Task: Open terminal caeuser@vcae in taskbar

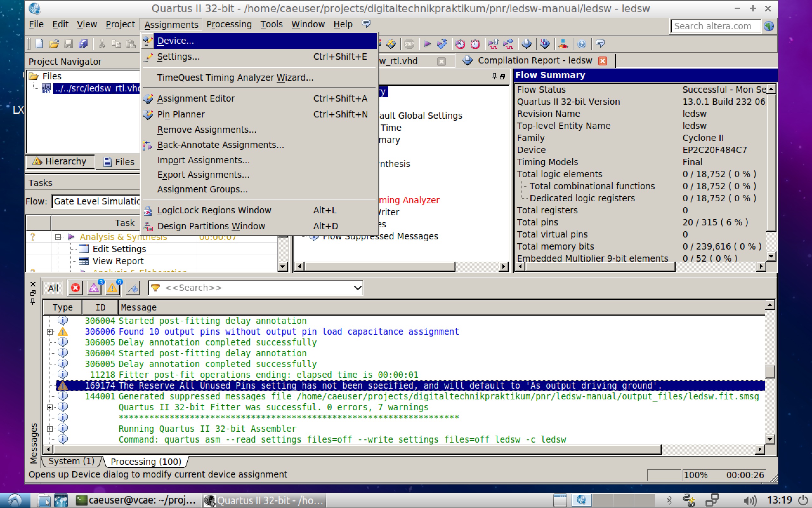Action: [x=136, y=500]
